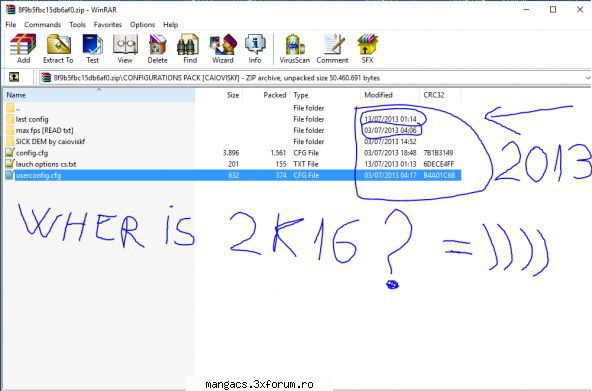Open the Tools menu
The height and width of the screenshot is (391, 592).
(77, 25)
